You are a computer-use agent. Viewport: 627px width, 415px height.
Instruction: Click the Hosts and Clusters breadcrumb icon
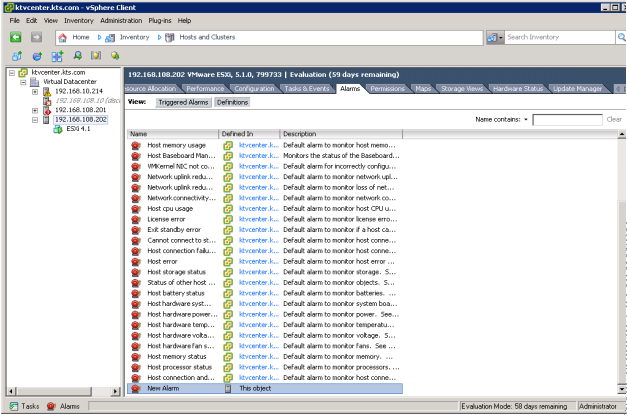click(170, 38)
